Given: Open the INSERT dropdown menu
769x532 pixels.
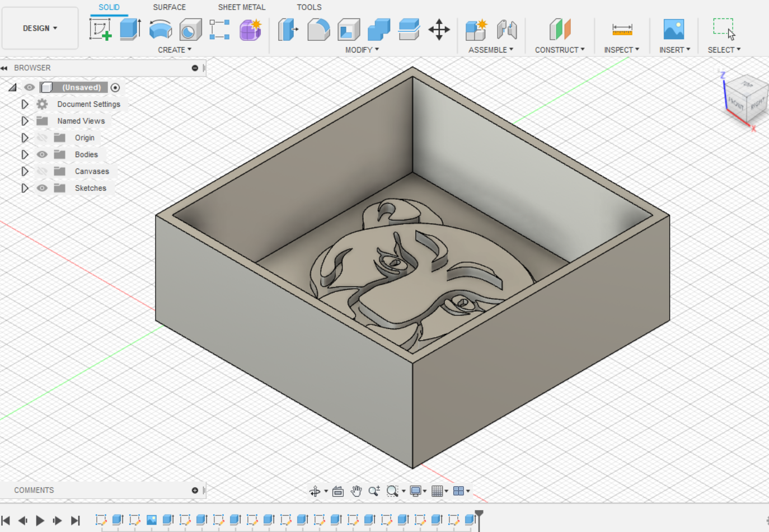Looking at the screenshot, I should tap(675, 50).
